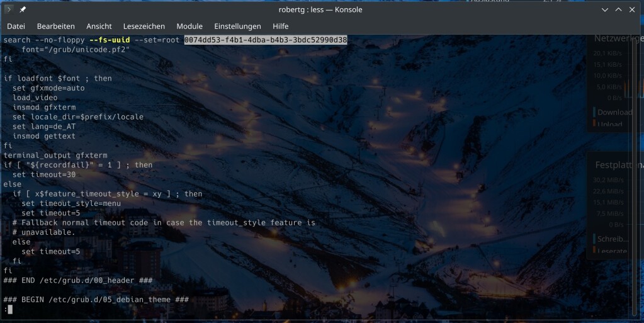
Task: Click the '# Fallback normal timeout code' comment
Action: point(164,223)
